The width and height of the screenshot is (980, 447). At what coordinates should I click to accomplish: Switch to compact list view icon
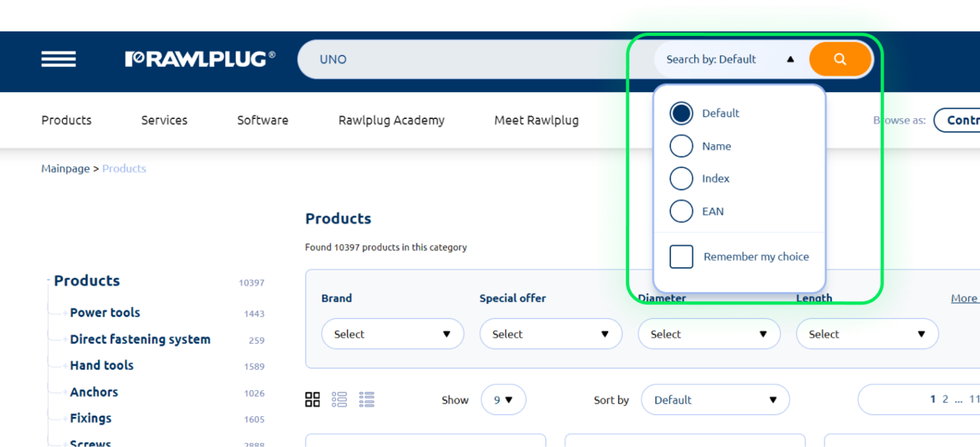(x=367, y=399)
